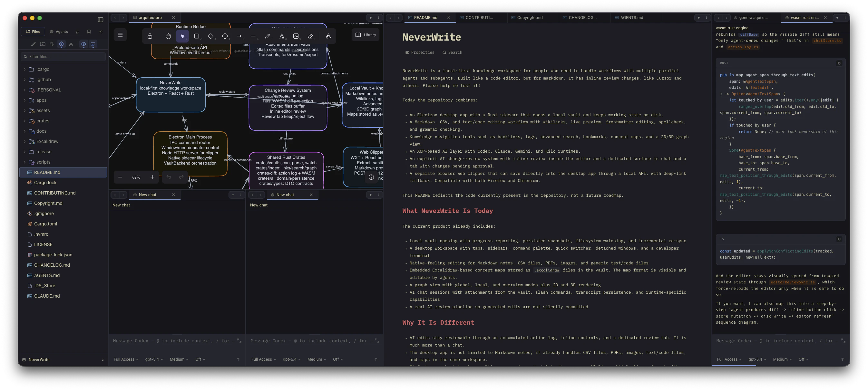868x390 pixels.
Task: Select the Line drawing tool
Action: click(x=253, y=36)
